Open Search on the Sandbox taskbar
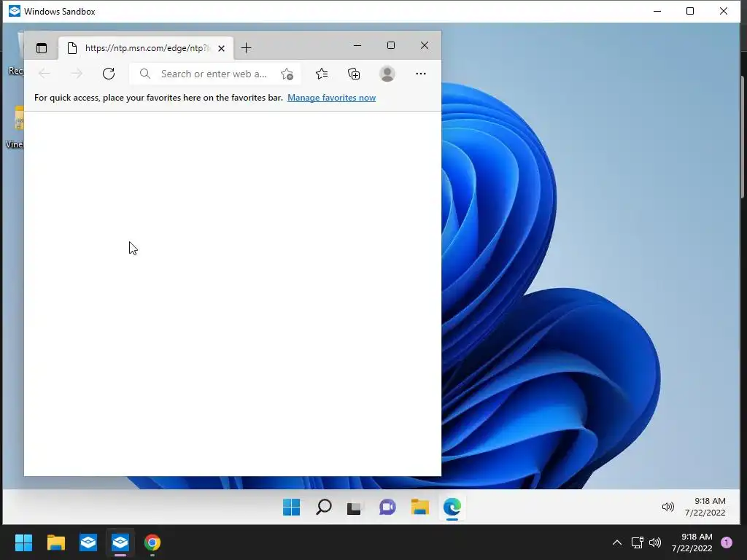The image size is (747, 560). pyautogui.click(x=323, y=507)
